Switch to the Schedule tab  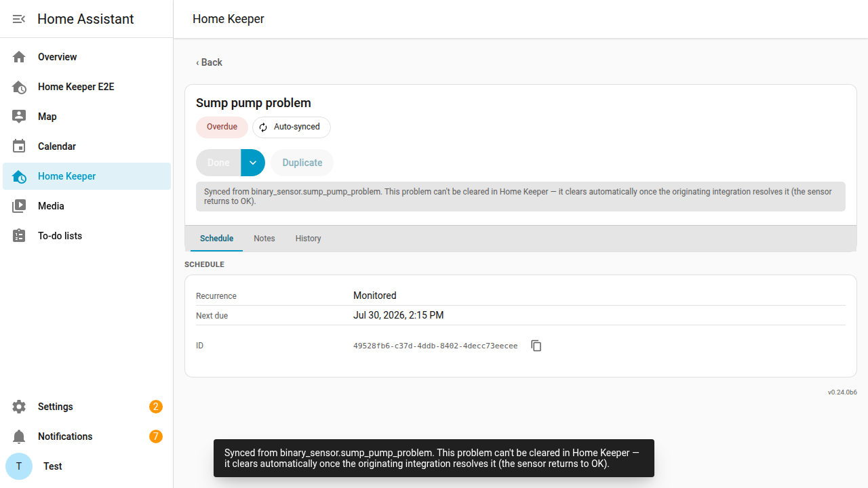216,239
